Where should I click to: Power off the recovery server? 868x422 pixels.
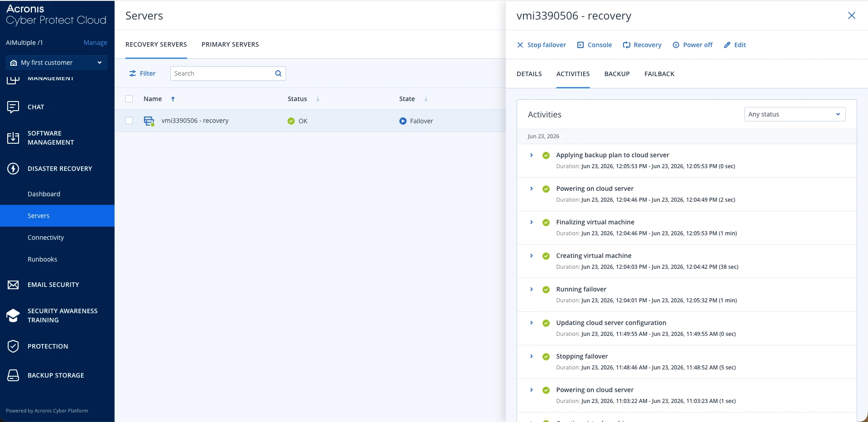point(693,45)
